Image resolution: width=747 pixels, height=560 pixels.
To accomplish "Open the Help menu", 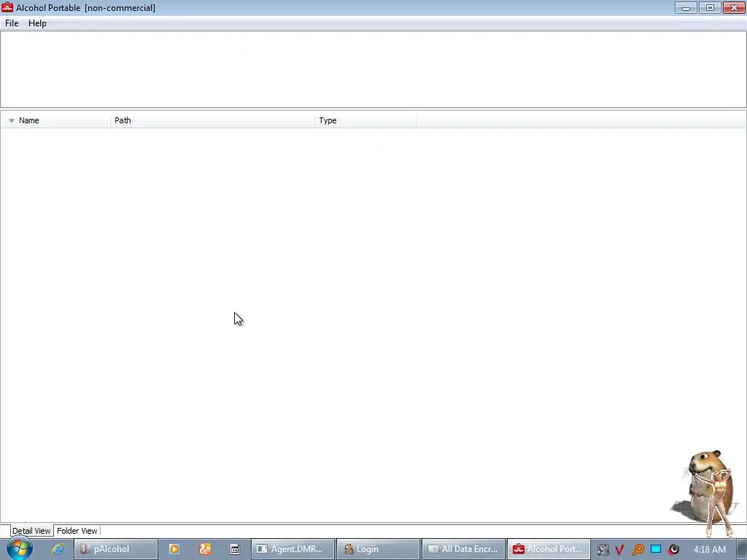I will pyautogui.click(x=37, y=23).
